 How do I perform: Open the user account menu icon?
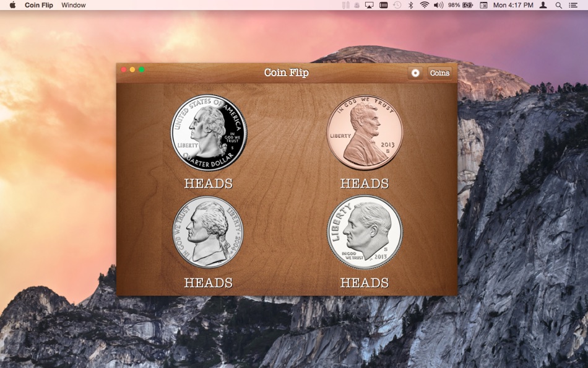pos(543,5)
